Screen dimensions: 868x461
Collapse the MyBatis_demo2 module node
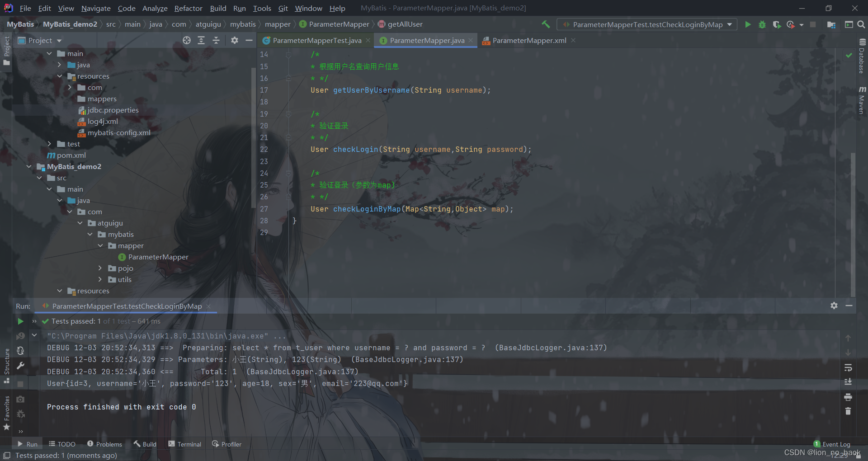click(29, 166)
